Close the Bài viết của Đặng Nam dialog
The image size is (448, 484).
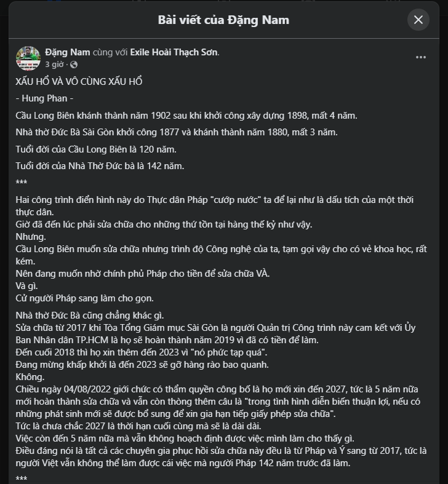(x=418, y=20)
